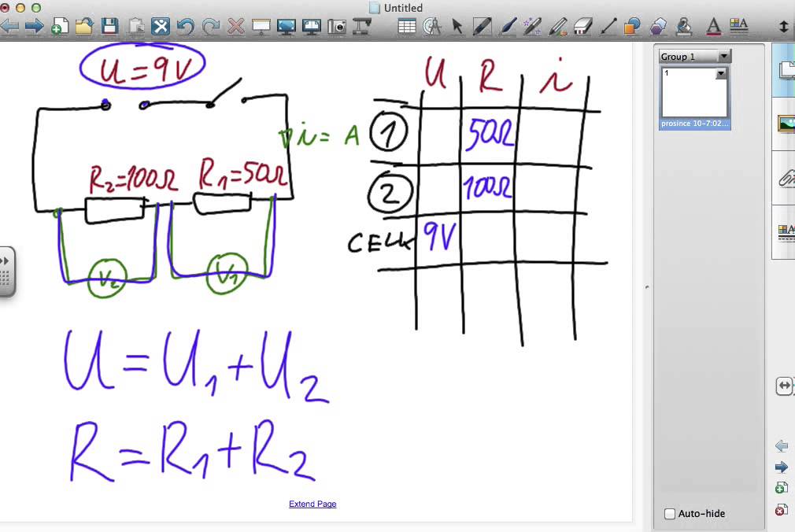Select the Text tool
Screen dimensions: 795x532
713,26
